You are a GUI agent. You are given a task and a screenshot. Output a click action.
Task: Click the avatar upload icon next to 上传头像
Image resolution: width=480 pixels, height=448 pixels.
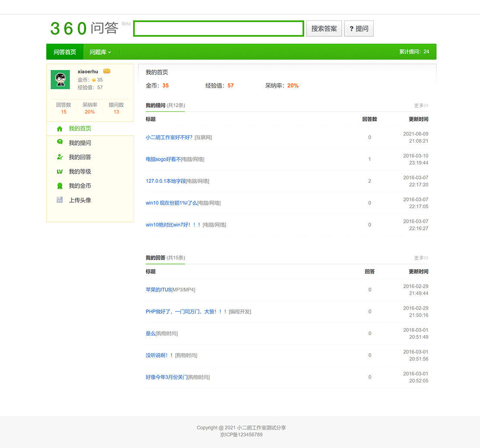click(x=59, y=200)
